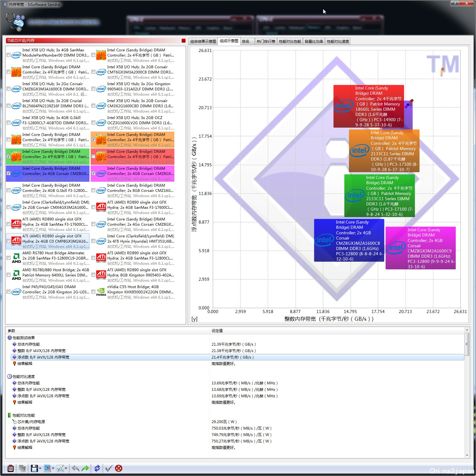This screenshot has height=476, width=476.
Task: Tick checkbox for AMD RS780 Host Bridge Alternate entry
Action: point(9,258)
